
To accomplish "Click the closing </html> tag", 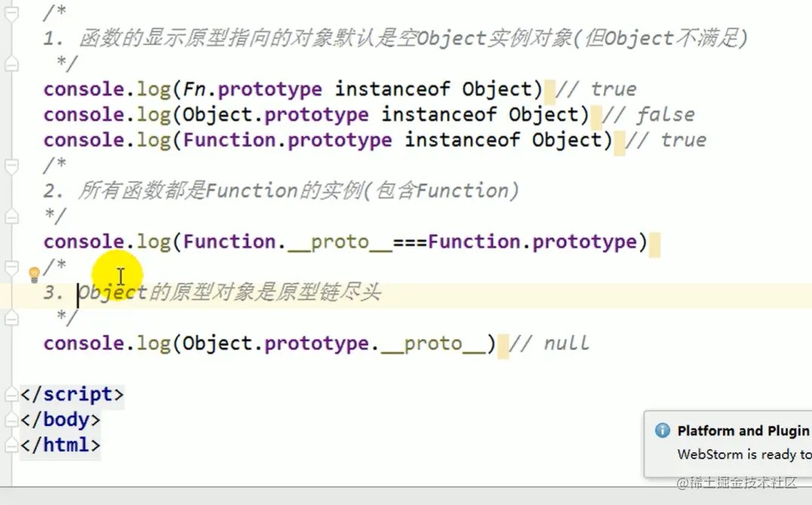I will [60, 445].
